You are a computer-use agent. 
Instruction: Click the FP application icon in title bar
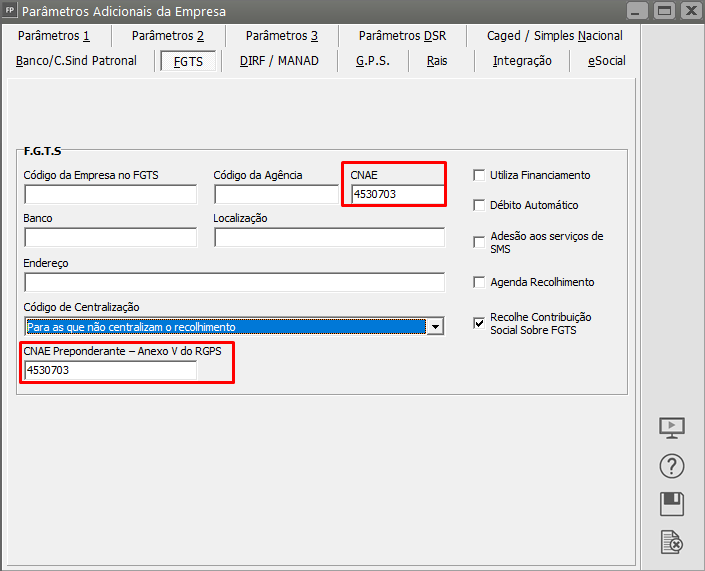pyautogui.click(x=11, y=11)
